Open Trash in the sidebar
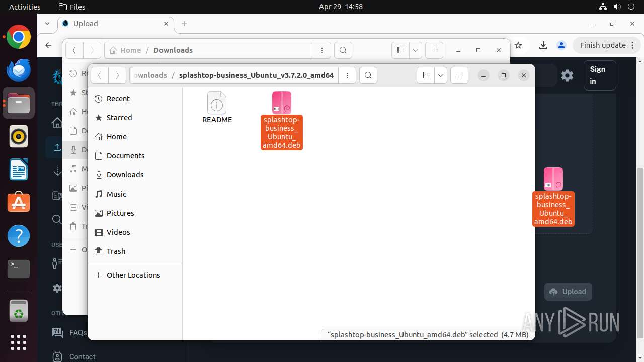Image resolution: width=644 pixels, height=362 pixels. point(135,251)
